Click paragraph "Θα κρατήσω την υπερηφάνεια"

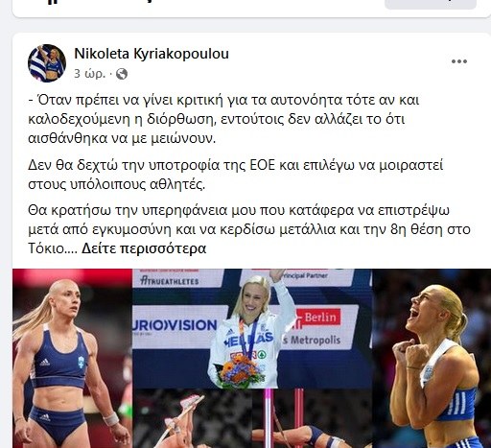click(x=249, y=229)
